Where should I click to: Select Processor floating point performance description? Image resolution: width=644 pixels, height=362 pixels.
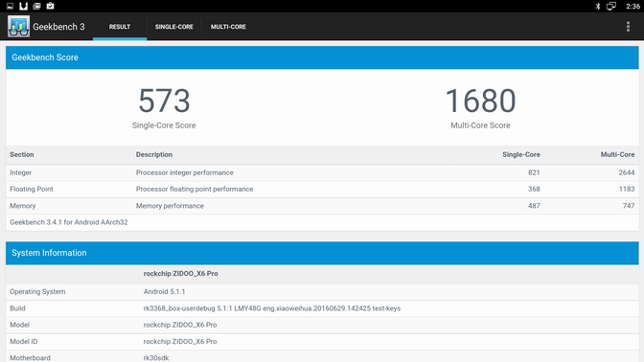195,190
